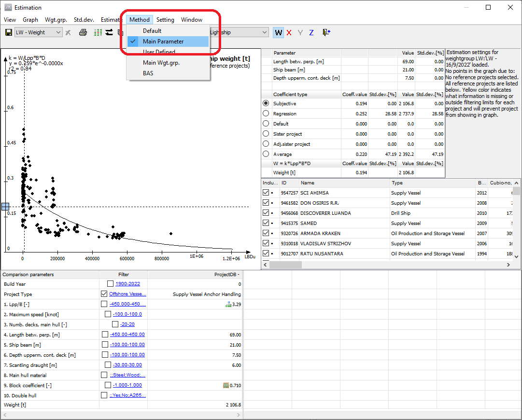Select the blue Z axis button

click(311, 32)
